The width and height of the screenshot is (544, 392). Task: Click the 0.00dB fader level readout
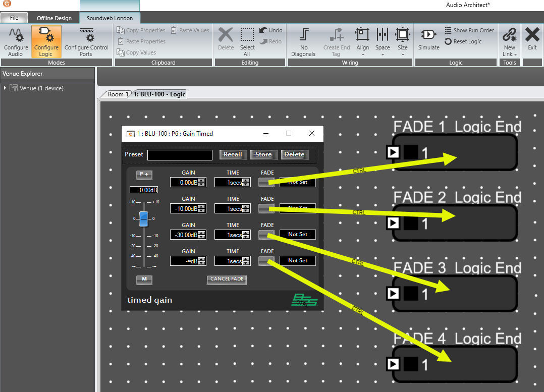click(x=144, y=190)
